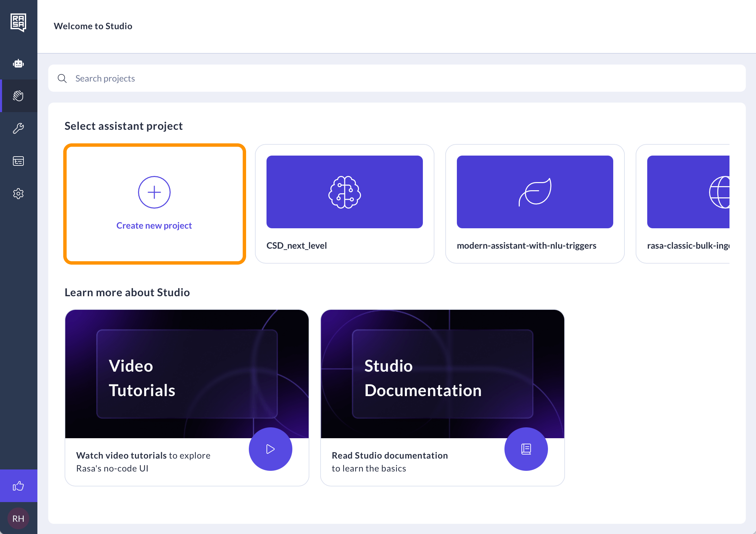756x534 pixels.
Task: Click the Rasa logo in the sidebar
Action: coord(18,22)
